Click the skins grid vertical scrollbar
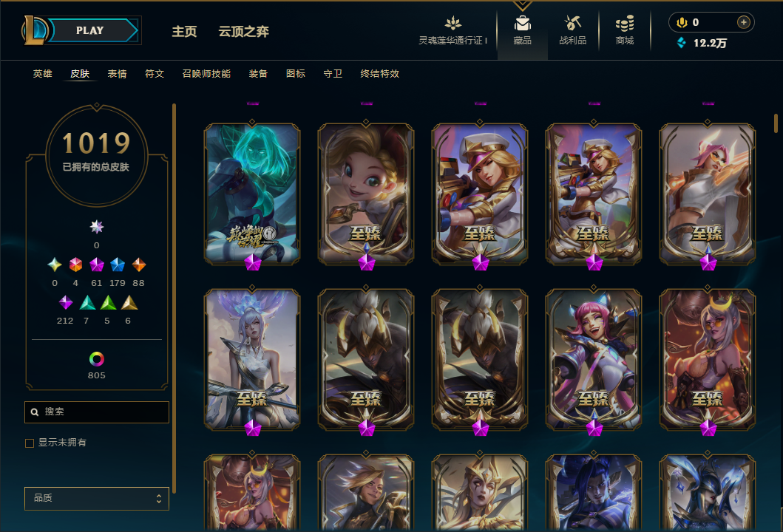The height and width of the screenshot is (532, 783). [776, 123]
